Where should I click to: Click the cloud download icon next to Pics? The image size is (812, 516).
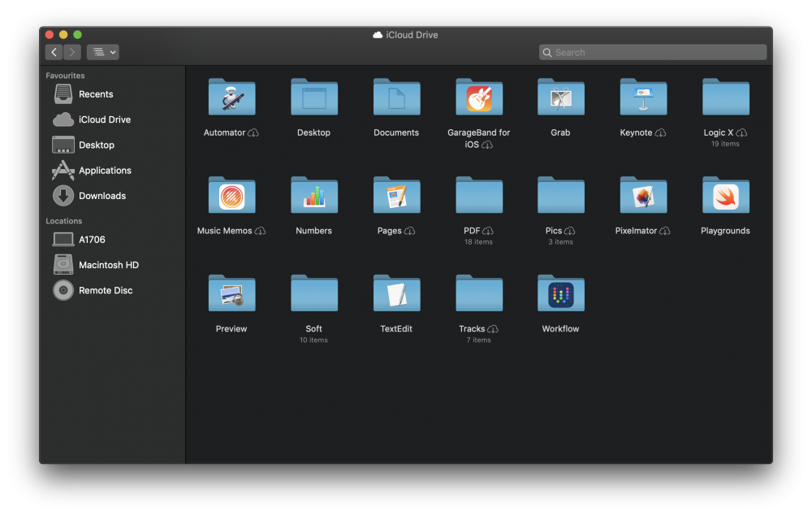(x=570, y=231)
